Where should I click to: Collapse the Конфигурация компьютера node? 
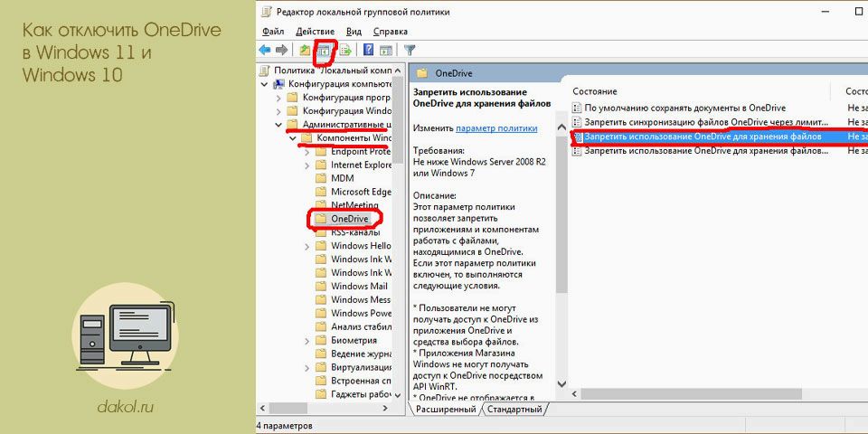265,84
